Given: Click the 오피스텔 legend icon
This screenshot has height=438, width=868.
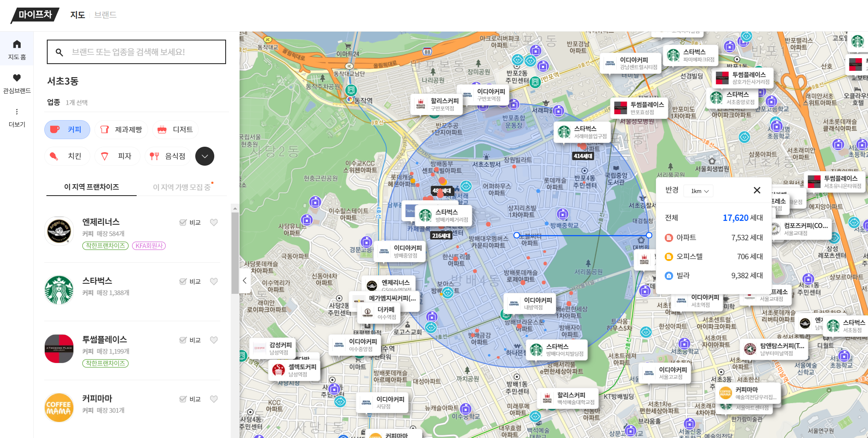Looking at the screenshot, I should (669, 257).
